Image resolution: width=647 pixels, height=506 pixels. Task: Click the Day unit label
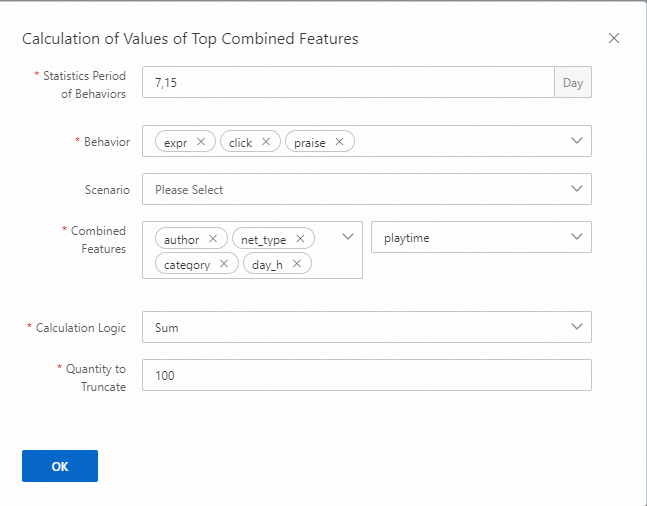pyautogui.click(x=573, y=82)
